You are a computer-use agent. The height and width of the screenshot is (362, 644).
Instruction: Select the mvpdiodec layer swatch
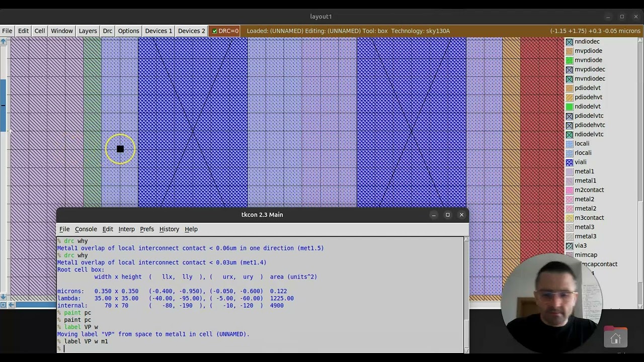[x=570, y=69]
